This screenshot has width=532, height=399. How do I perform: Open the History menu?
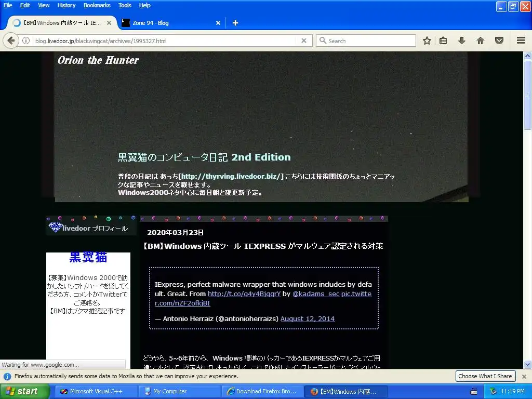66,5
